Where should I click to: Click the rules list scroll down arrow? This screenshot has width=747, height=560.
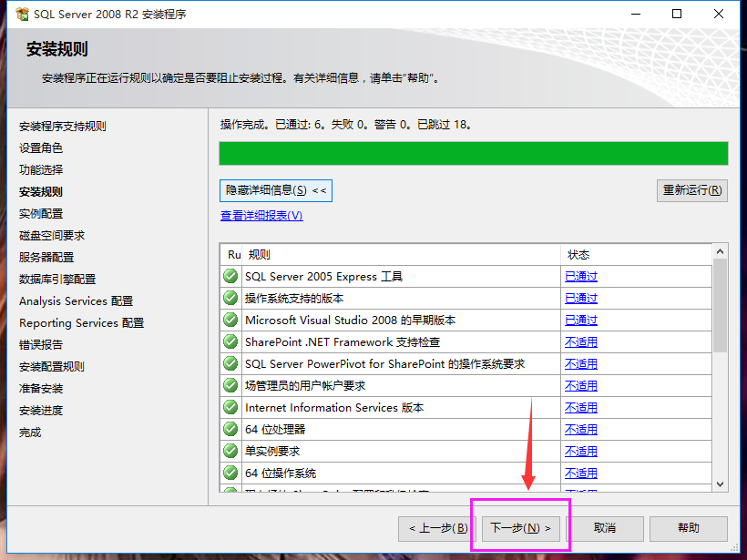(720, 484)
